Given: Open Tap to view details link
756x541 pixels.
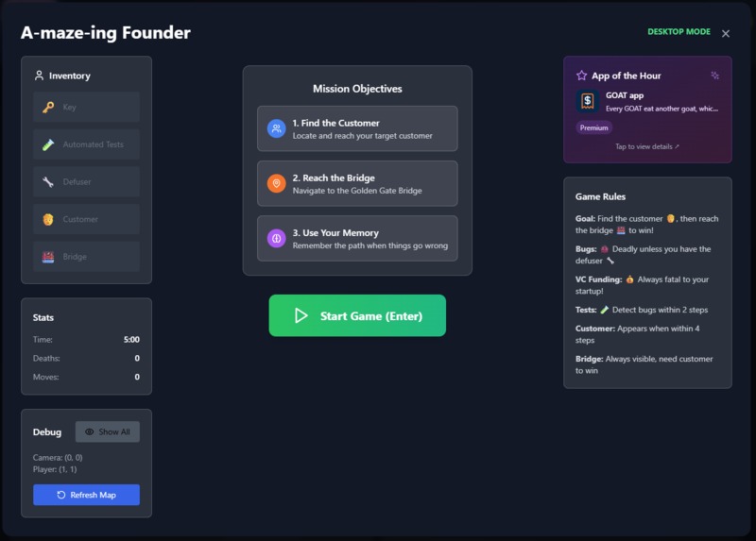Looking at the screenshot, I should [x=647, y=146].
